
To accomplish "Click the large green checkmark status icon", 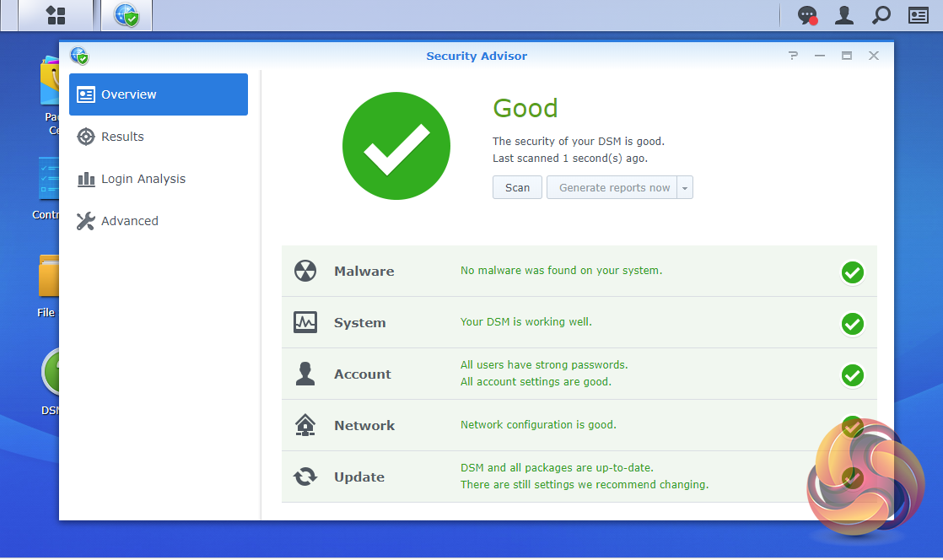I will point(396,146).
